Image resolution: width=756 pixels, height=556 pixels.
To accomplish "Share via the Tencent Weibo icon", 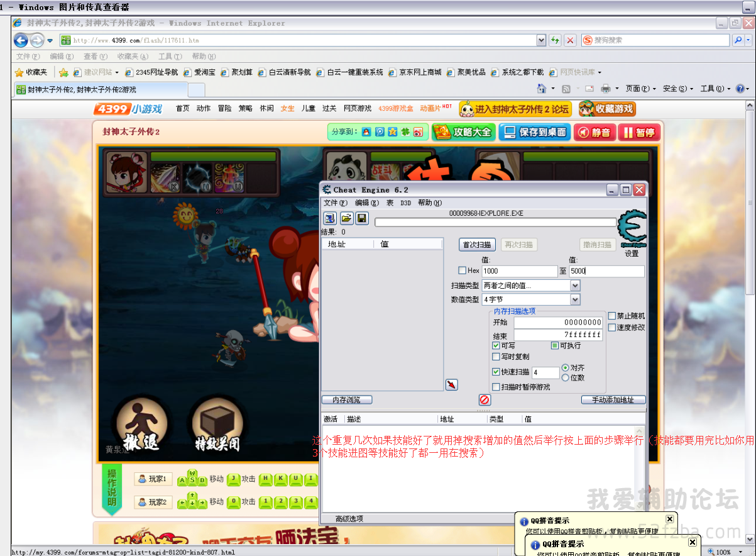I will point(380,132).
